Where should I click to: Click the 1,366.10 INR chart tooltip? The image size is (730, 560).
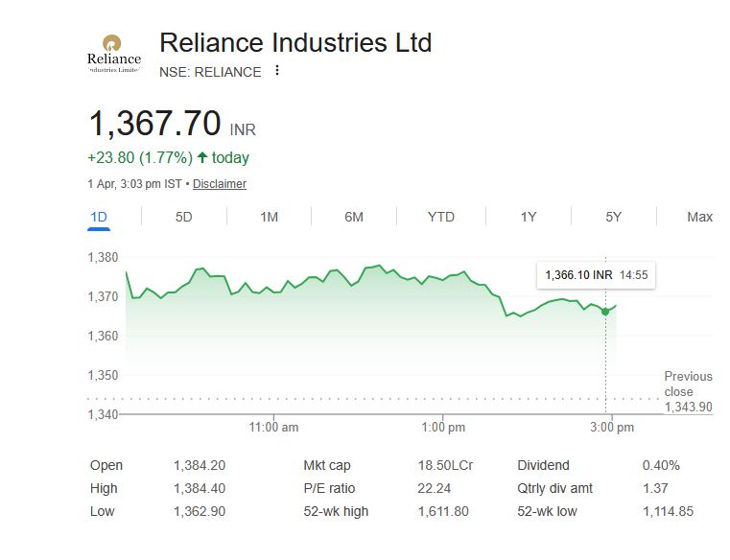tap(596, 275)
